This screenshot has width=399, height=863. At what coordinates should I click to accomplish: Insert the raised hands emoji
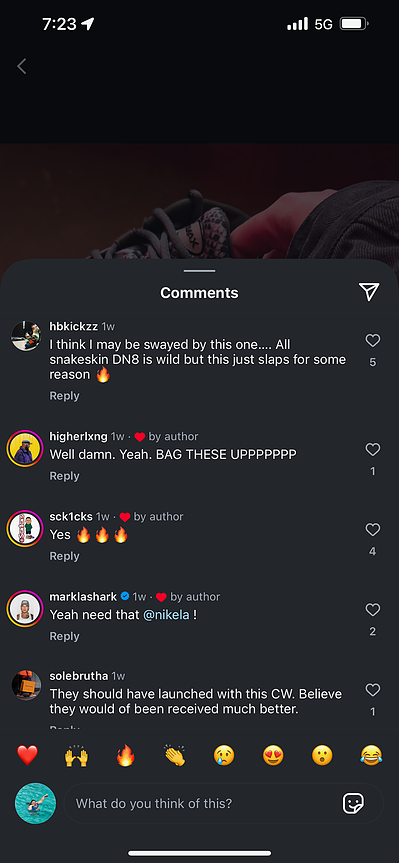coord(76,755)
